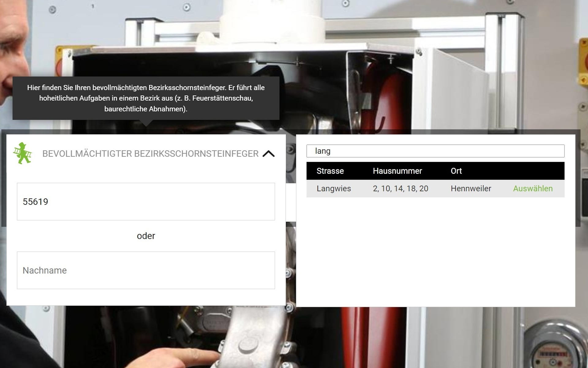Focus the Nachname input field

tap(146, 270)
